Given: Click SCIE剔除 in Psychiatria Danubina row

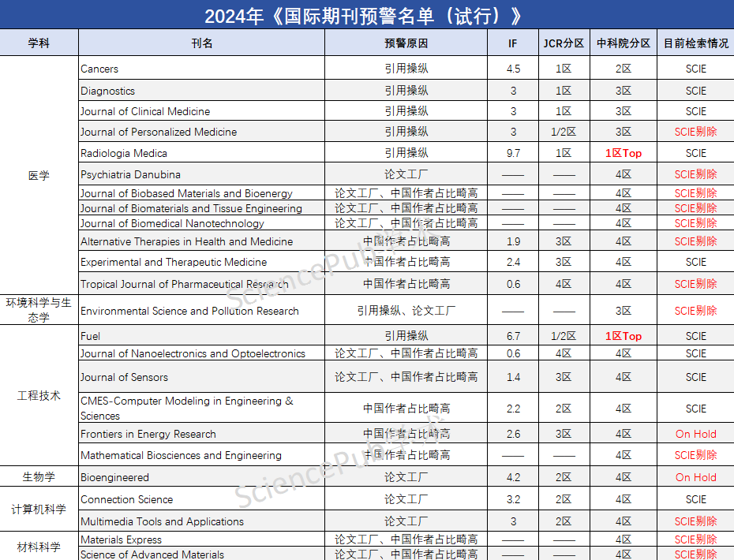Looking at the screenshot, I should click(x=696, y=174).
